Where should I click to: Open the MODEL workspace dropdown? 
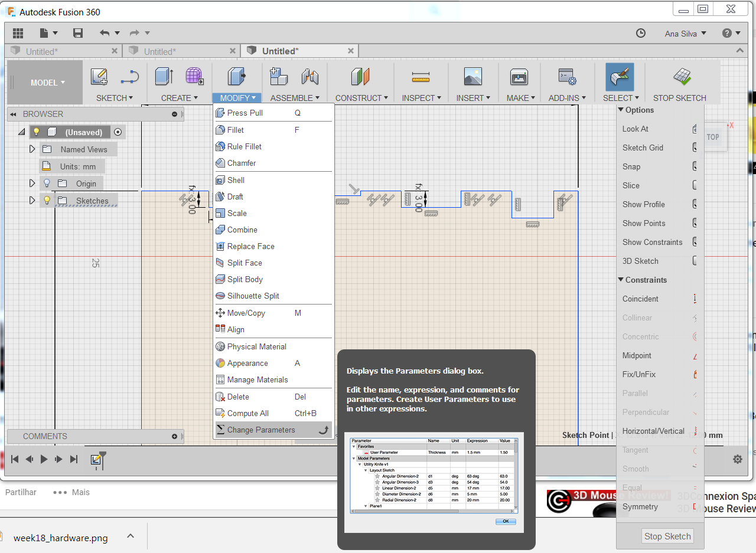(x=47, y=83)
